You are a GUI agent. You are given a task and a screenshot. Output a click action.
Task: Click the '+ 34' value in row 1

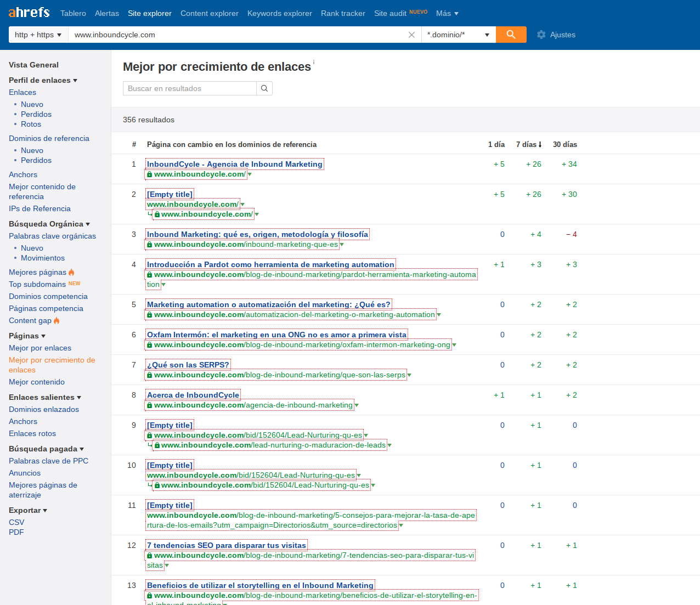tap(569, 165)
